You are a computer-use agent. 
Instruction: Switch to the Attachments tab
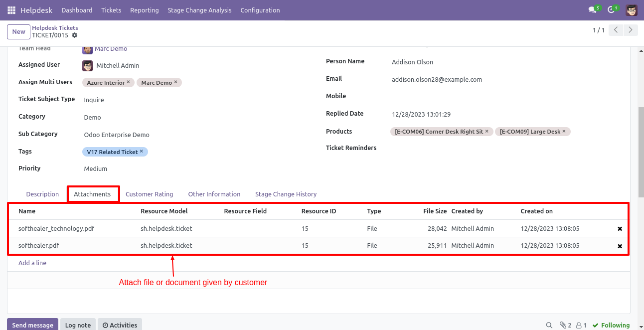point(92,194)
